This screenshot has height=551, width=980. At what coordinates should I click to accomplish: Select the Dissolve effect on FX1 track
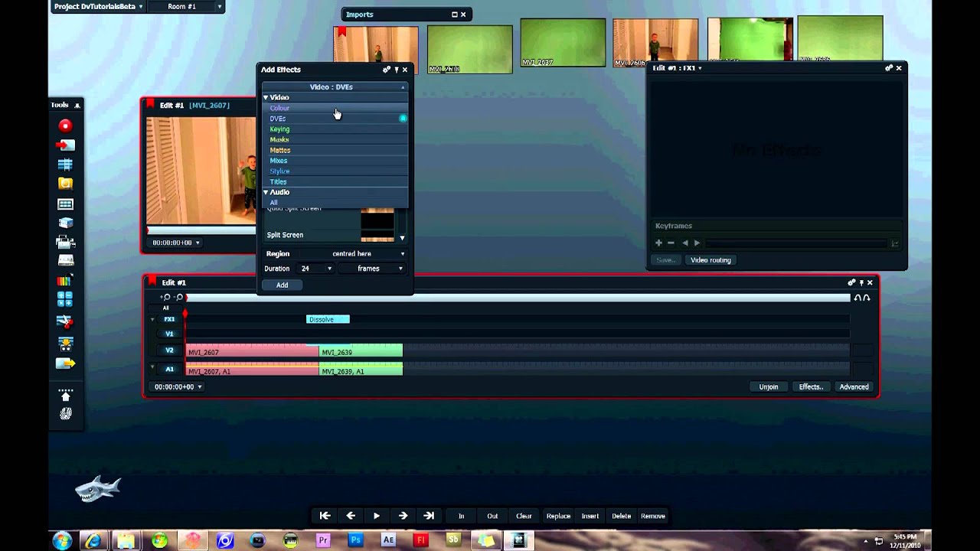[328, 319]
